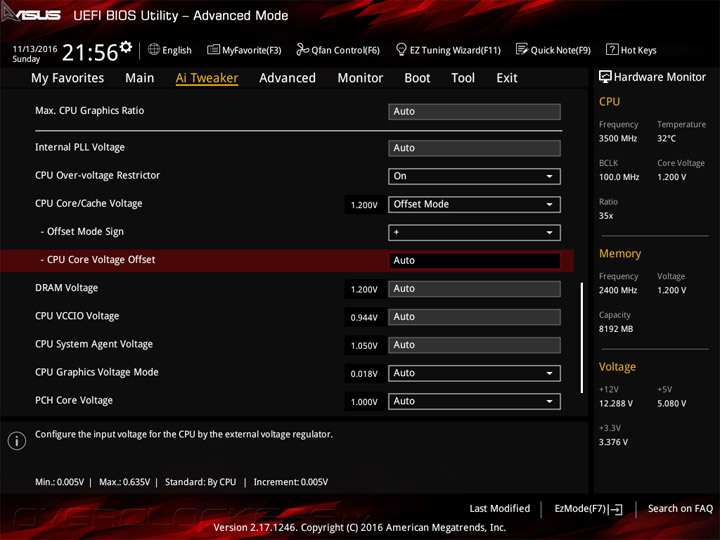
Task: Select the CPU System Agent Voltage label
Action: click(94, 344)
